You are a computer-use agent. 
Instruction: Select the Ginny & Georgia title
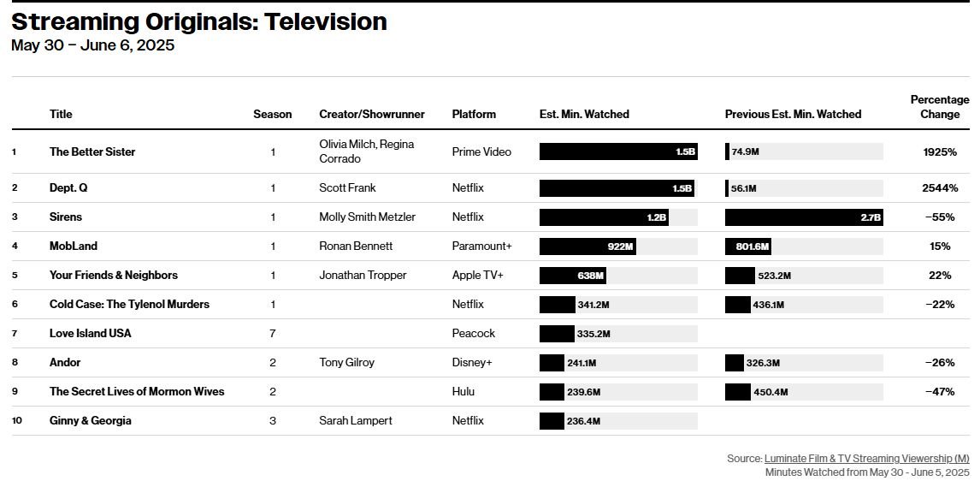coord(91,420)
